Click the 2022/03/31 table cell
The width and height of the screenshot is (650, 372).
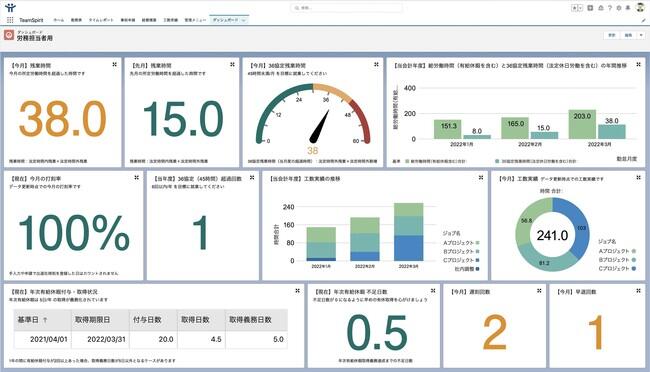click(100, 339)
